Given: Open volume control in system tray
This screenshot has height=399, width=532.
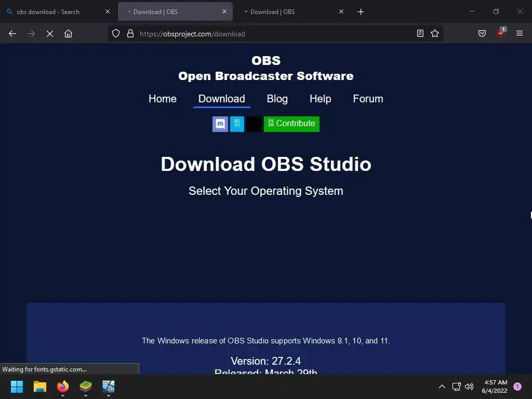Looking at the screenshot, I should (x=469, y=387).
